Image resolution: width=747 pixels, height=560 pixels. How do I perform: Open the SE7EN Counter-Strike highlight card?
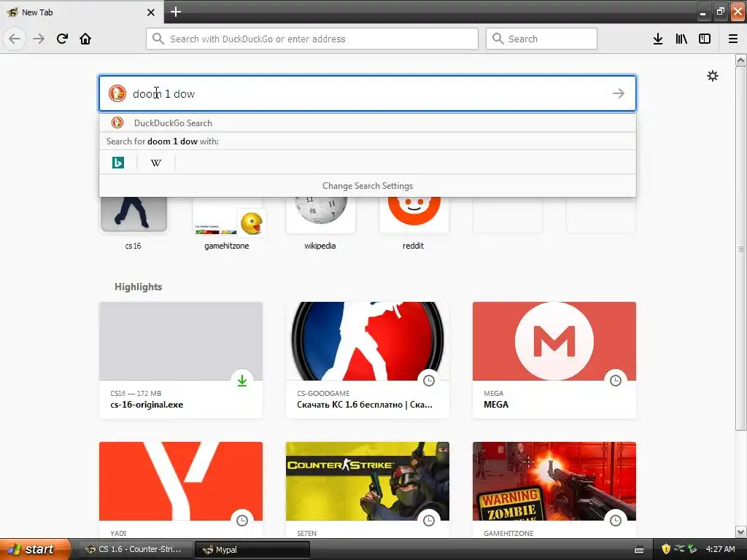(x=368, y=489)
